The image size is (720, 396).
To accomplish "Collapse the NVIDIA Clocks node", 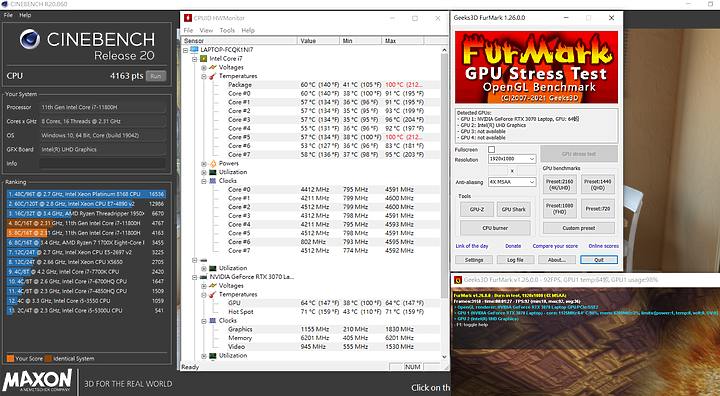I will click(203, 321).
